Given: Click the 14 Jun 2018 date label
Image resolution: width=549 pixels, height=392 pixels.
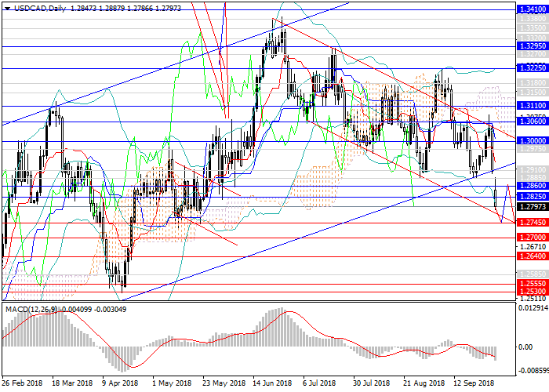Looking at the screenshot, I should click(x=272, y=383).
